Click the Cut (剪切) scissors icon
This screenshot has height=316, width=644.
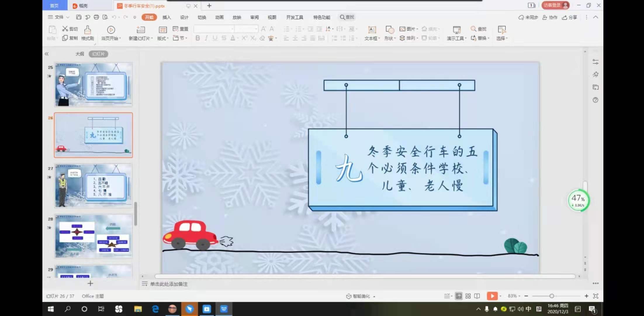(x=65, y=28)
